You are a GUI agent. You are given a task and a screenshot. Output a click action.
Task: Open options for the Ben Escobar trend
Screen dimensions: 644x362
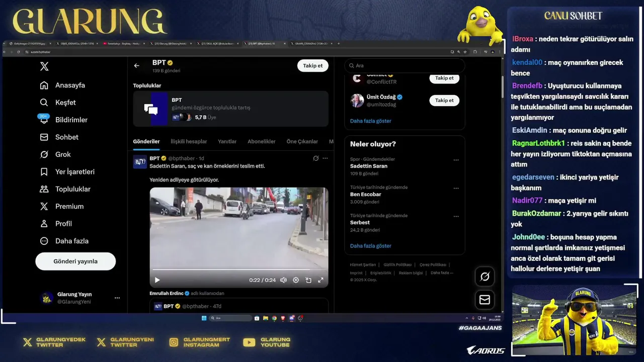tap(456, 188)
